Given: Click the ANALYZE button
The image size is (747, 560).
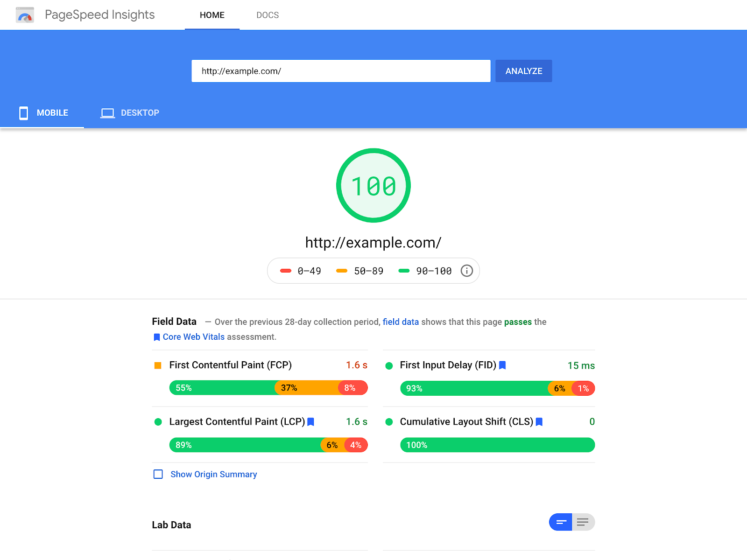Looking at the screenshot, I should click(x=524, y=71).
